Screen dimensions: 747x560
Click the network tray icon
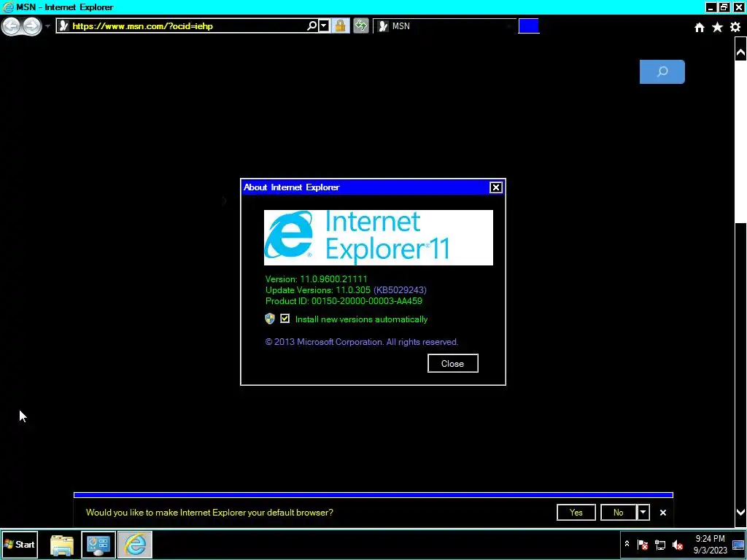click(x=659, y=545)
